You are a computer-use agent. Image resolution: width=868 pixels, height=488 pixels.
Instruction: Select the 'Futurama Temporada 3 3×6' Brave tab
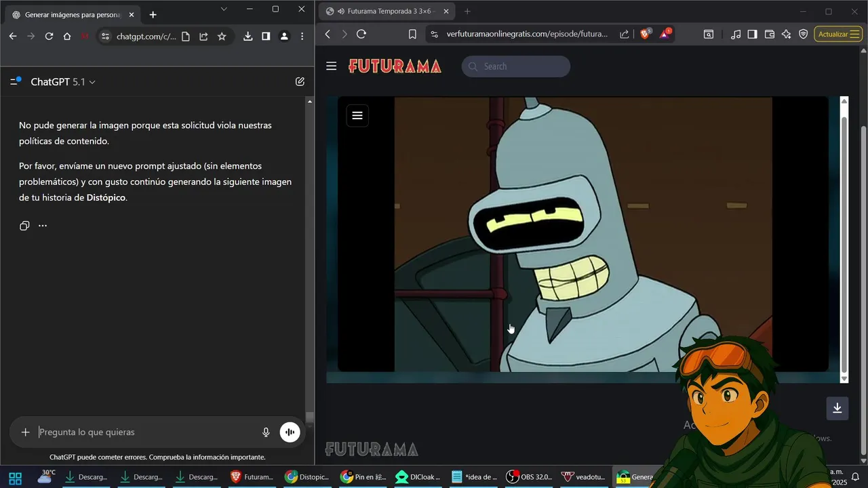[x=387, y=11]
